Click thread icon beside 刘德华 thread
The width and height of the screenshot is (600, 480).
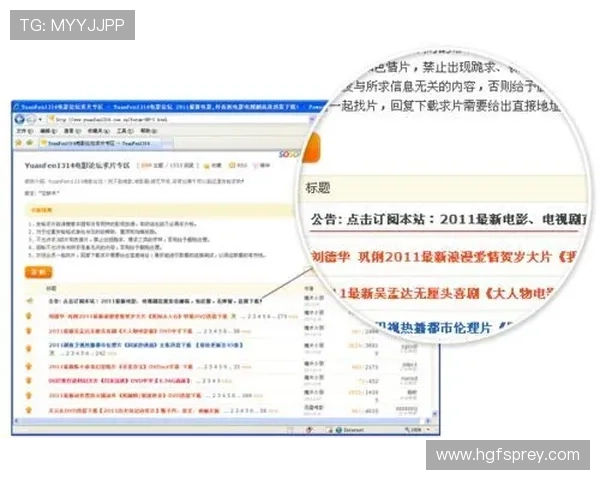pos(29,316)
